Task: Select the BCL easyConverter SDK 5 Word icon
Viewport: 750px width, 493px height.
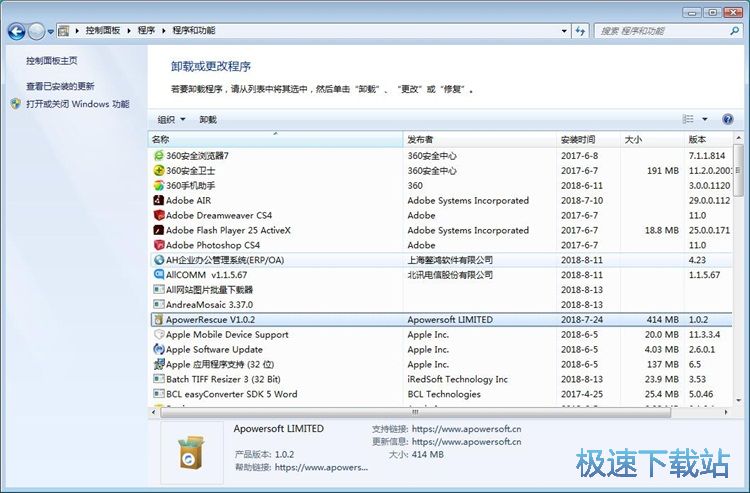Action: pyautogui.click(x=159, y=394)
